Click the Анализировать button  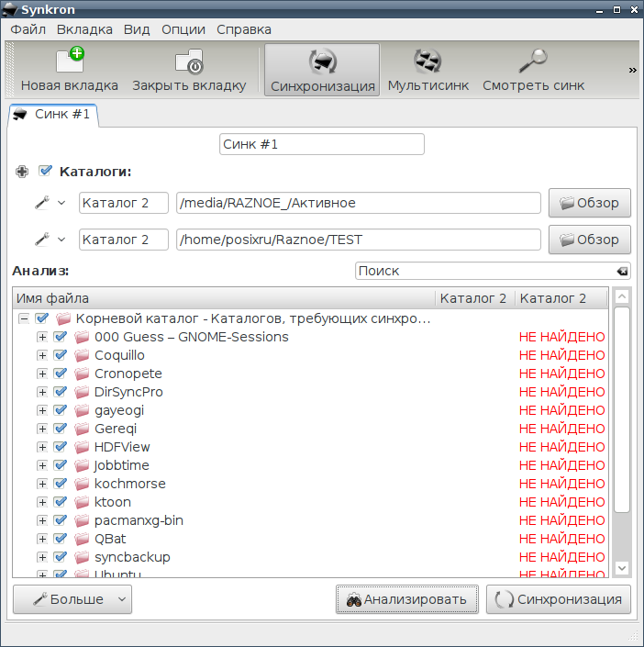407,599
